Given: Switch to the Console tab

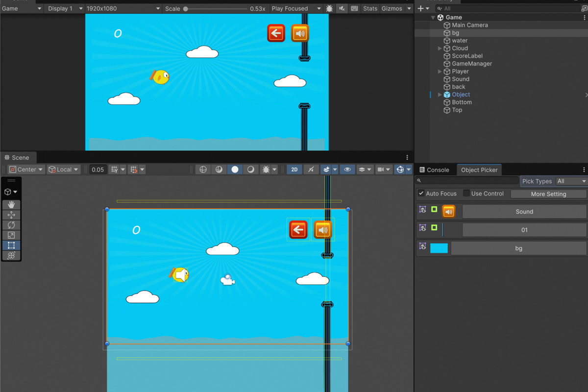Looking at the screenshot, I should (435, 170).
